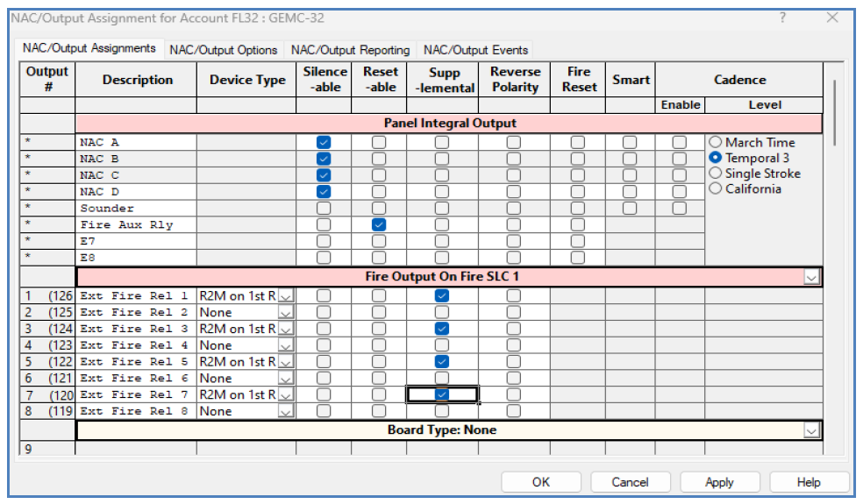This screenshot has width=863, height=504.
Task: Expand the Board Type: None dropdown
Action: coord(811,430)
